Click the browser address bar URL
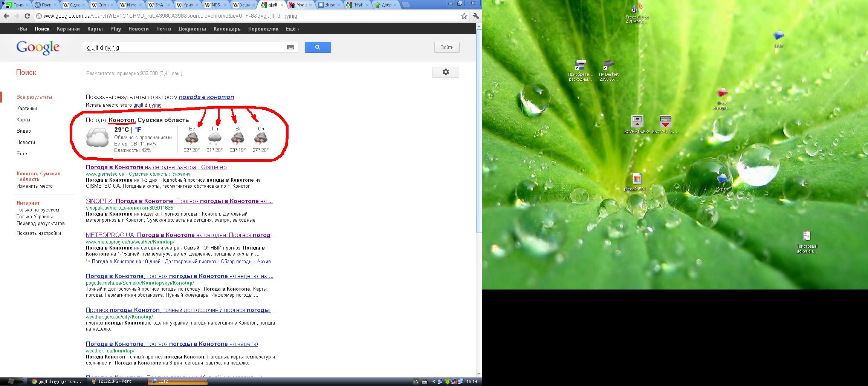Screen dimensions: 868x386 [x=170, y=16]
